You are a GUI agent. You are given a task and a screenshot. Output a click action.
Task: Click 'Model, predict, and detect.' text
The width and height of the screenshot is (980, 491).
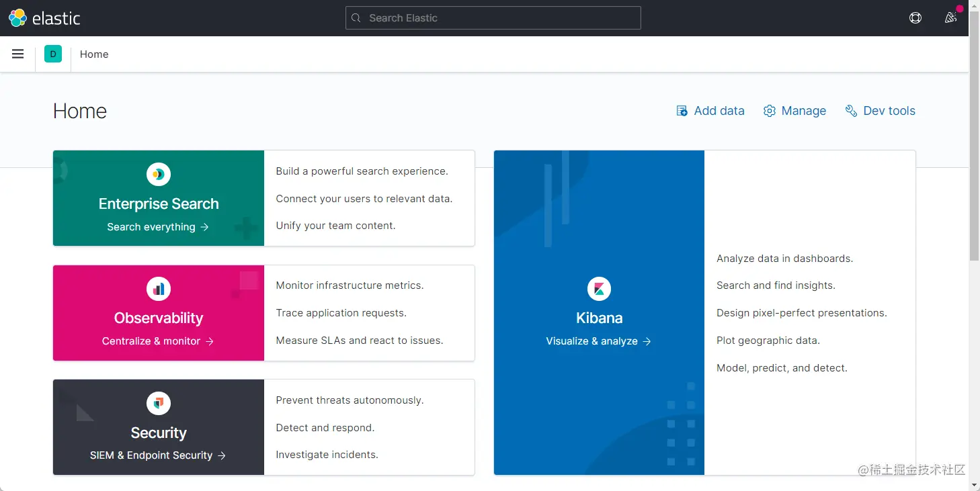pos(782,368)
